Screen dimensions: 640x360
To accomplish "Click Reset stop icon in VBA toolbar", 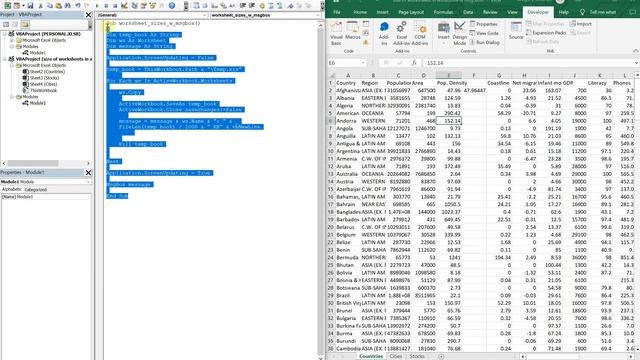I will [115, 6].
